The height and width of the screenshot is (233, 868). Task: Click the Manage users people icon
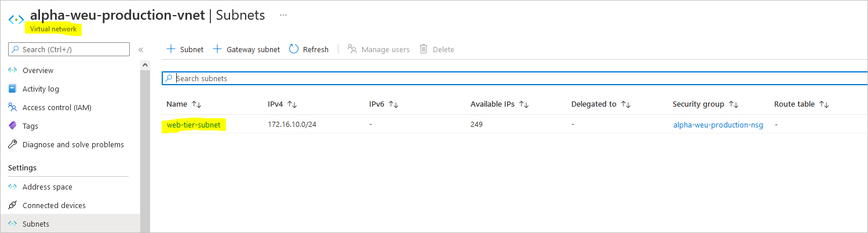pyautogui.click(x=352, y=49)
